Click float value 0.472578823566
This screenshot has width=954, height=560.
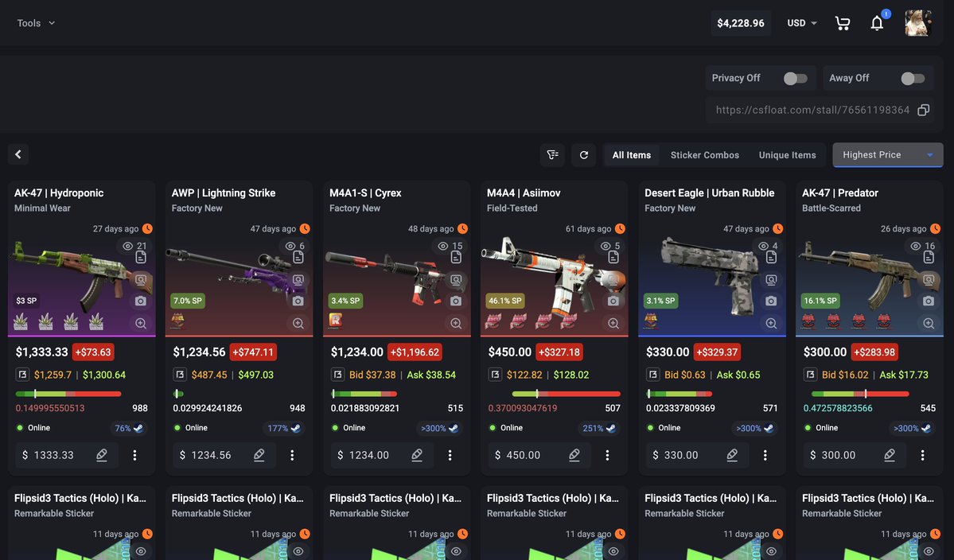[x=838, y=408]
